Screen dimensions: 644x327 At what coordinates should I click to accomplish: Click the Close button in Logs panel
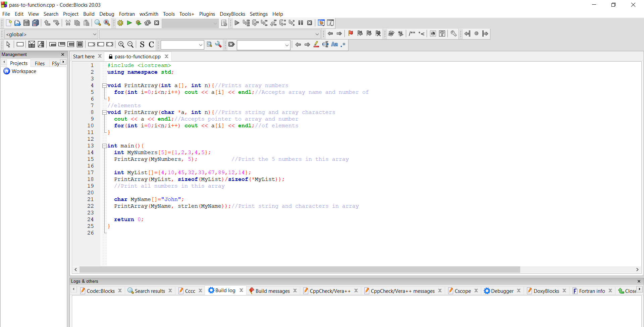coord(629,291)
